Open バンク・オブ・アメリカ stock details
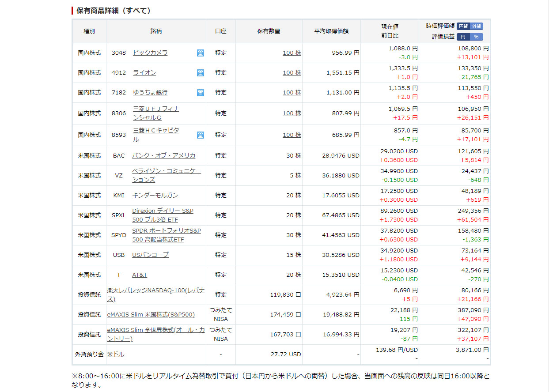The width and height of the screenshot is (549, 392). click(x=163, y=155)
